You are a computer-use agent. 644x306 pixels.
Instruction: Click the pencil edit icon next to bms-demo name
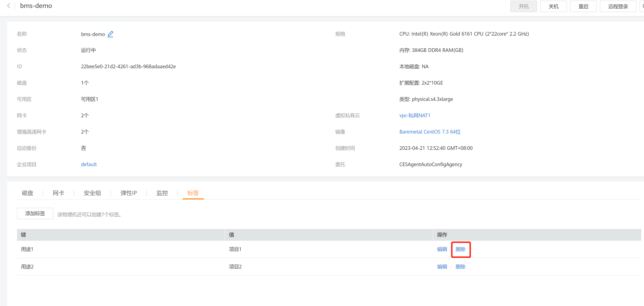[x=110, y=34]
